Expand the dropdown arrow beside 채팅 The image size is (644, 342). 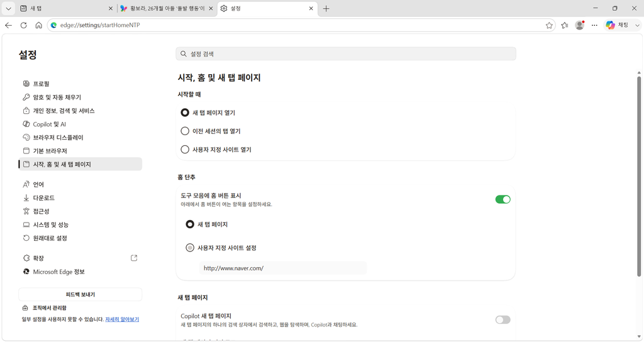[x=638, y=25]
